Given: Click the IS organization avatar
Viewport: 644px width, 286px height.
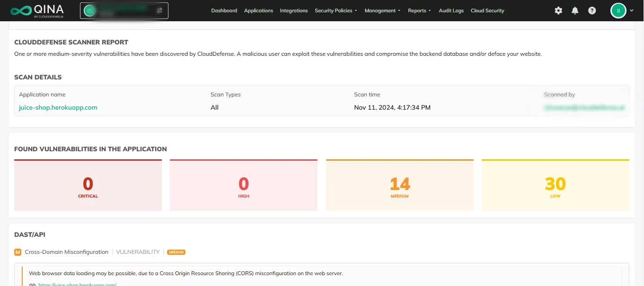Looking at the screenshot, I should [89, 10].
